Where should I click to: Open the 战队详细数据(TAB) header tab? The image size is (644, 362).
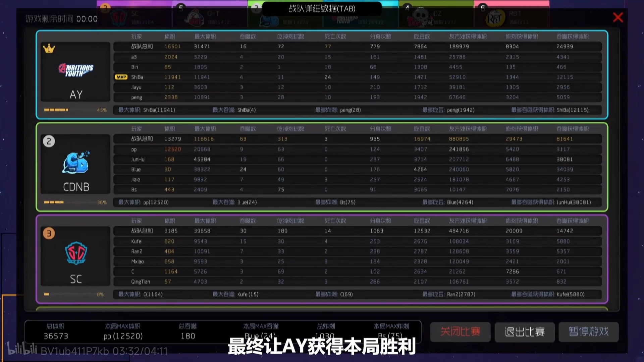322,9
